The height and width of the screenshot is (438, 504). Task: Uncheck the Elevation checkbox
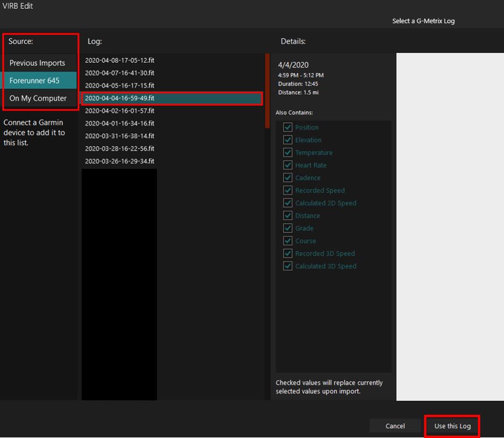(288, 140)
